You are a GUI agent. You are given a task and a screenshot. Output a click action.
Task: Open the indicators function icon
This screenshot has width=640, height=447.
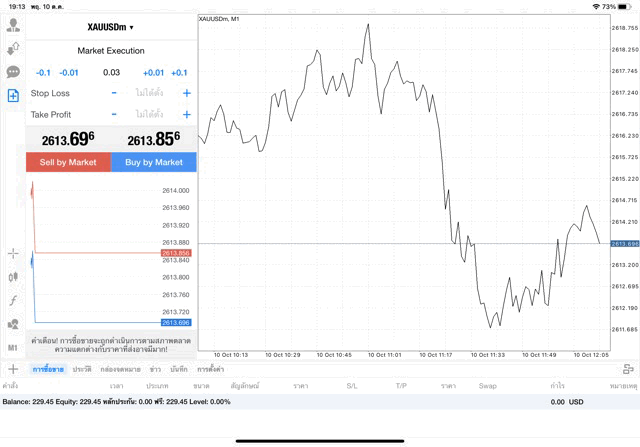(x=13, y=300)
